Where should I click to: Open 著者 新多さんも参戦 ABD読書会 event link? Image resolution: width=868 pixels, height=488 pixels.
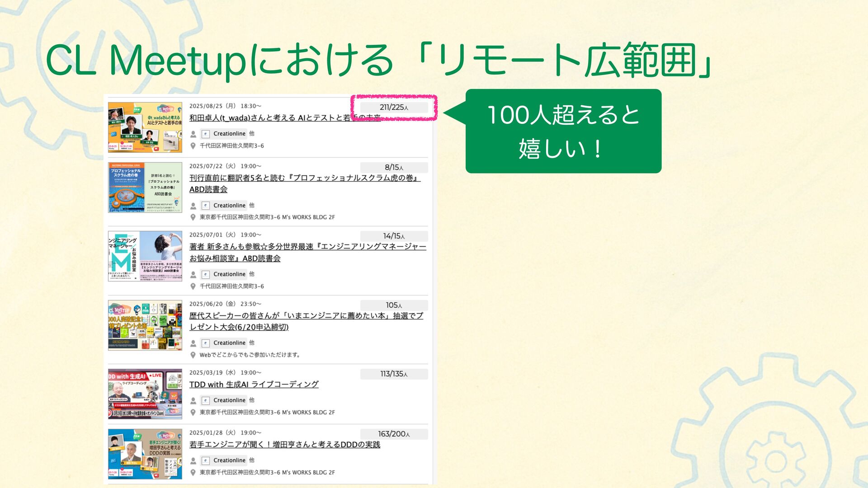click(307, 253)
